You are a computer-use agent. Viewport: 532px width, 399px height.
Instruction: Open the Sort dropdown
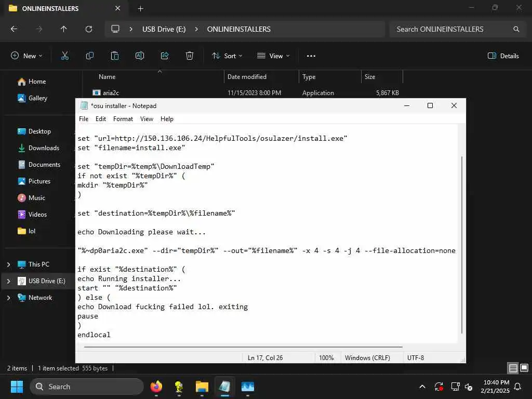(227, 56)
